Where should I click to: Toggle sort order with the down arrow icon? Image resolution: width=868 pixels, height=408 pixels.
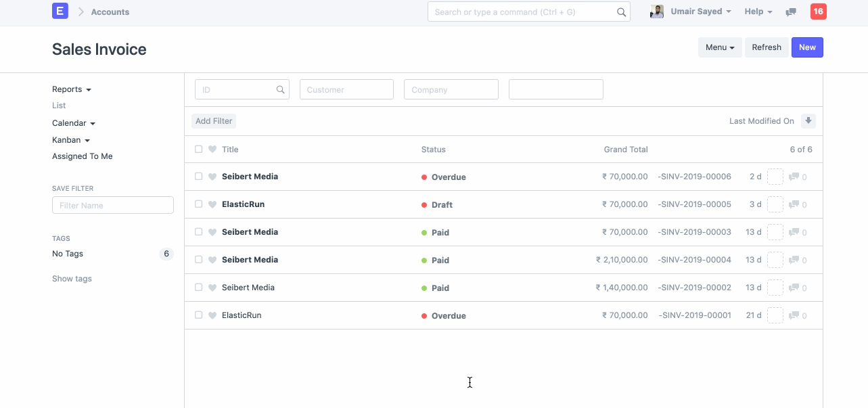(808, 121)
